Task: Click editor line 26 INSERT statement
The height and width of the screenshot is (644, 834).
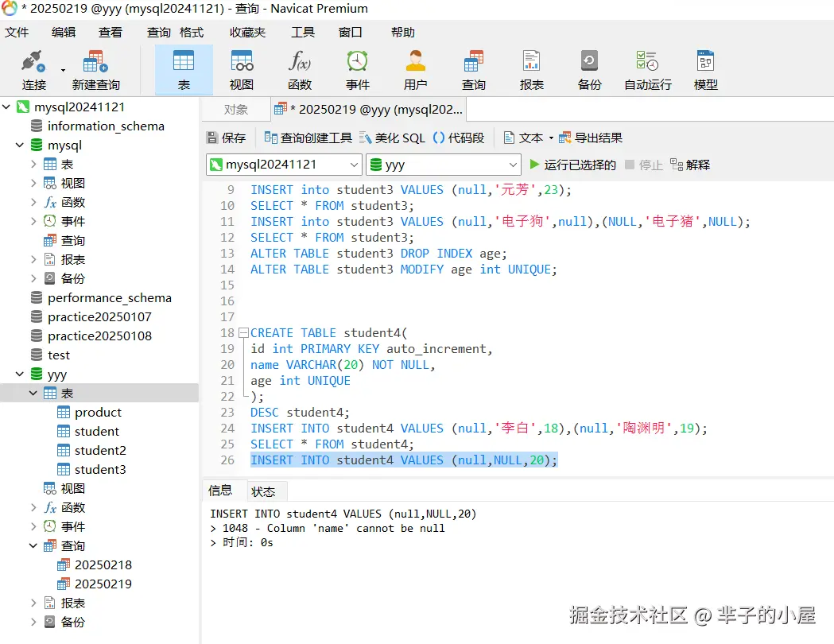Action: [404, 460]
